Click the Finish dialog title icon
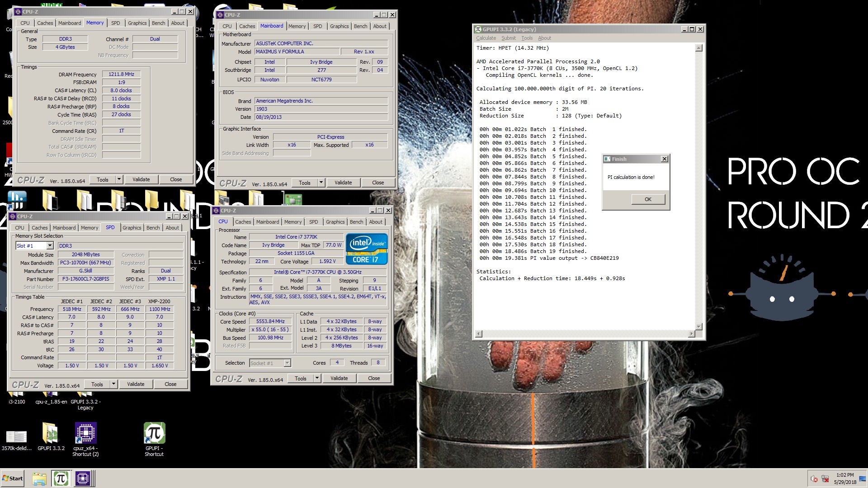The image size is (868, 488). (607, 159)
